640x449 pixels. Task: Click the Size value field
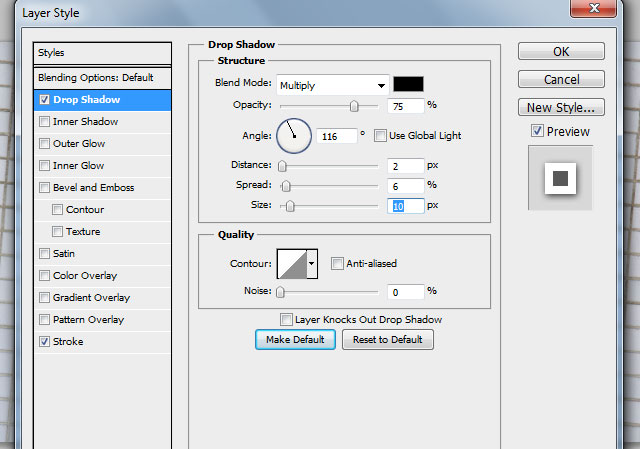406,206
